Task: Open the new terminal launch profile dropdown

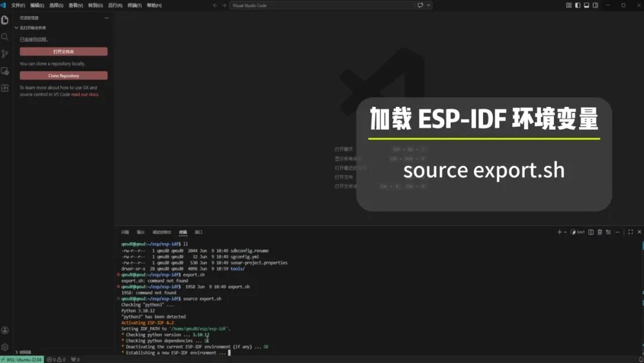Action: (x=565, y=232)
